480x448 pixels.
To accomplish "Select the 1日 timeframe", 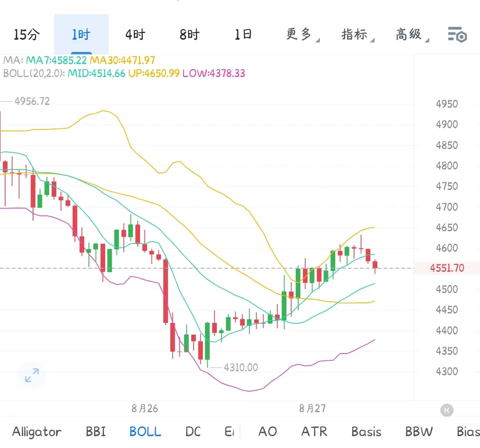I will coord(243,35).
